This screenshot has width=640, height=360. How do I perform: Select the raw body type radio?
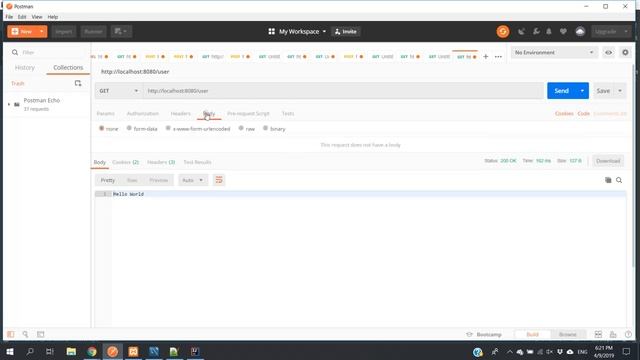click(241, 128)
